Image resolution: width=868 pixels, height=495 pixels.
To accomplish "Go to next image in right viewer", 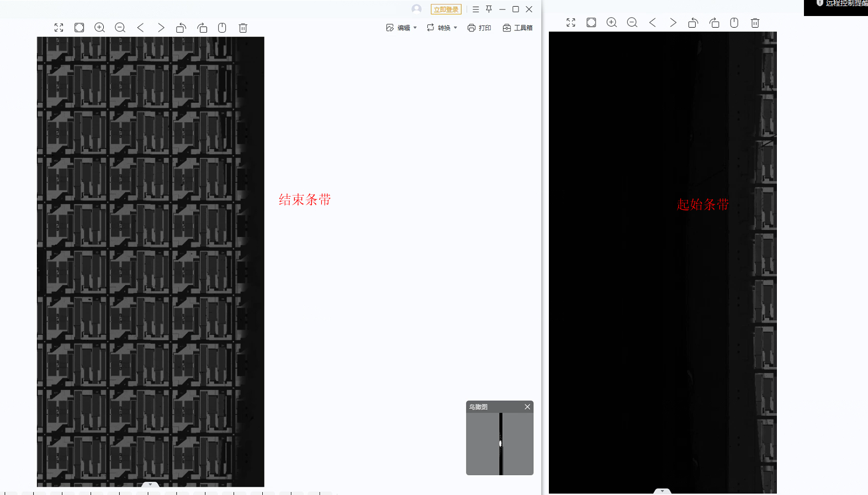I will (x=673, y=23).
